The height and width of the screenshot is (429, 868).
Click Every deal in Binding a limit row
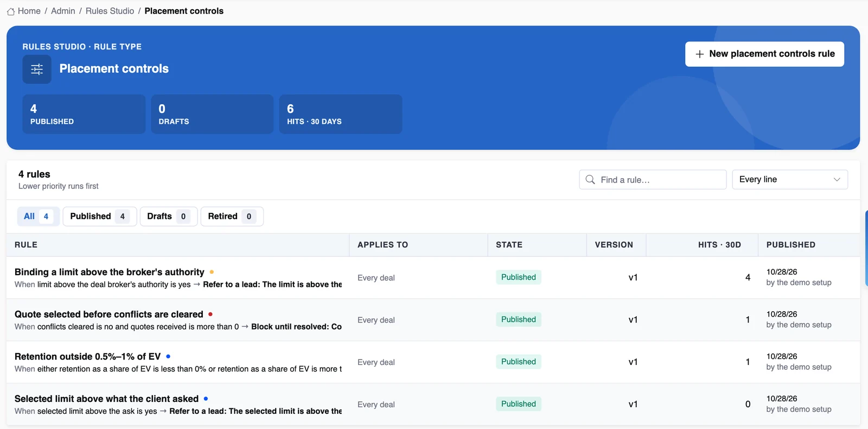[x=376, y=278]
